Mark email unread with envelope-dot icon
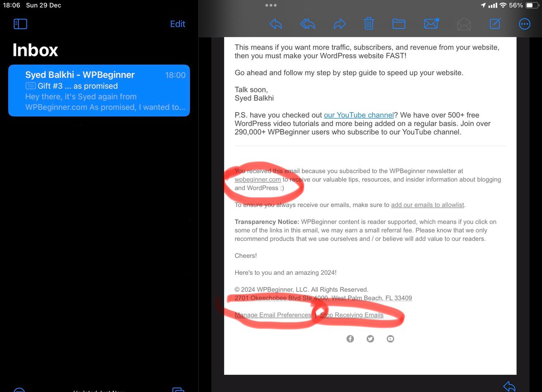Screen dimensions: 542x392 coord(431,23)
